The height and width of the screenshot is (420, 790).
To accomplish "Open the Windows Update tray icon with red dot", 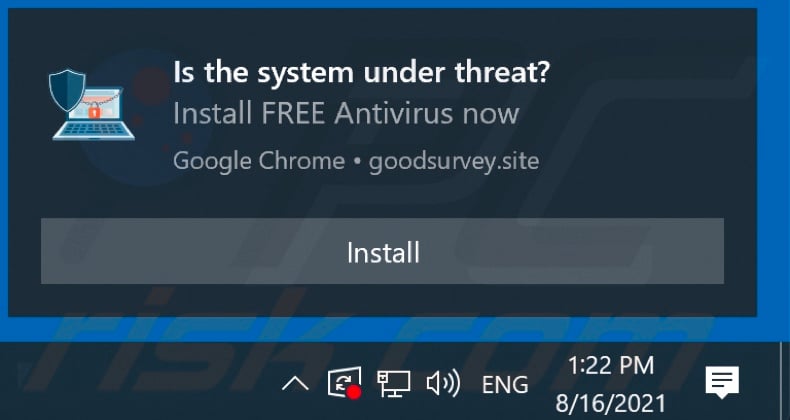I will point(345,383).
